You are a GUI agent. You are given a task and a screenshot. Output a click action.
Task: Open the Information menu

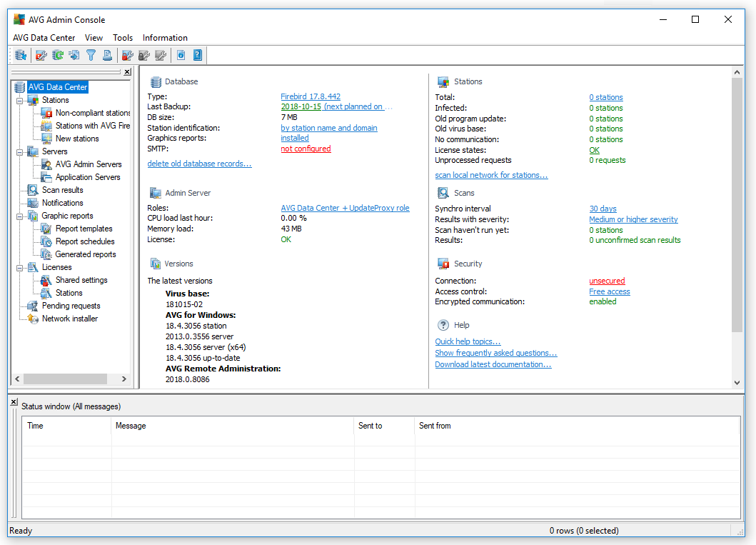[165, 38]
